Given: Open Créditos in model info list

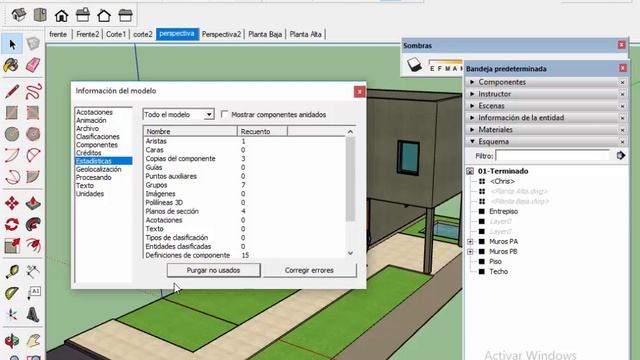Looking at the screenshot, I should pos(89,153).
